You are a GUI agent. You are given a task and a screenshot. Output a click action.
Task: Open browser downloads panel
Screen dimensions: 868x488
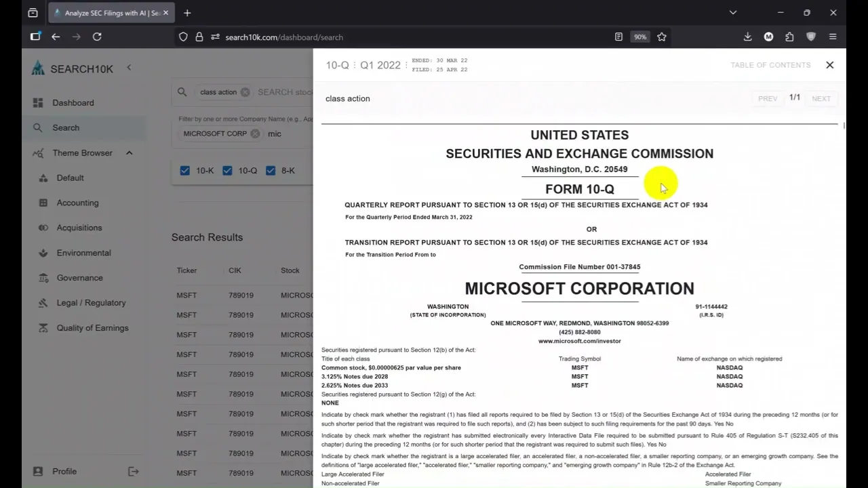pyautogui.click(x=747, y=37)
